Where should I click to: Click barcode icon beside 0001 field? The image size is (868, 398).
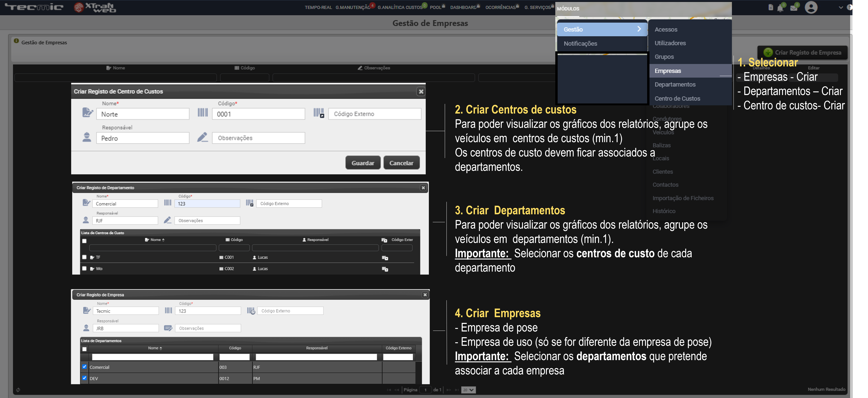coord(203,112)
